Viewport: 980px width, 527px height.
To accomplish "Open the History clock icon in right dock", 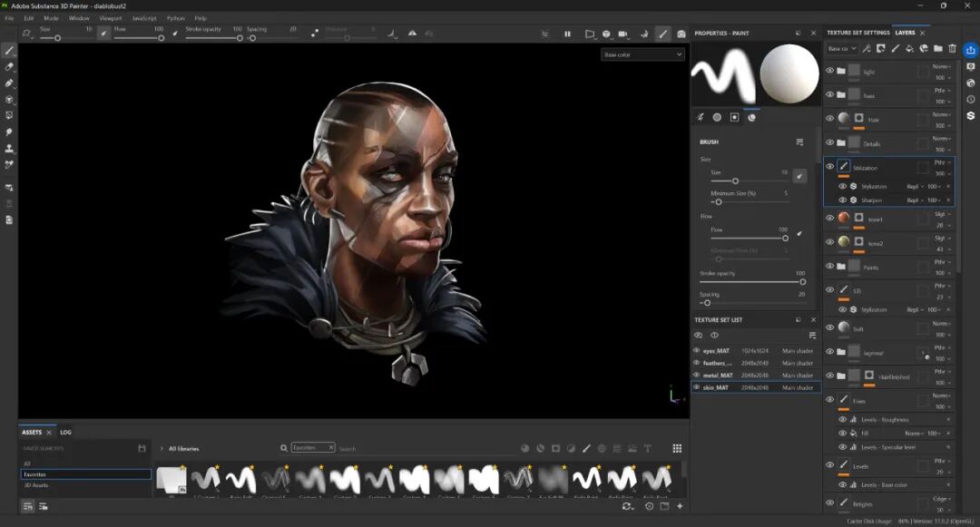I will (x=971, y=99).
